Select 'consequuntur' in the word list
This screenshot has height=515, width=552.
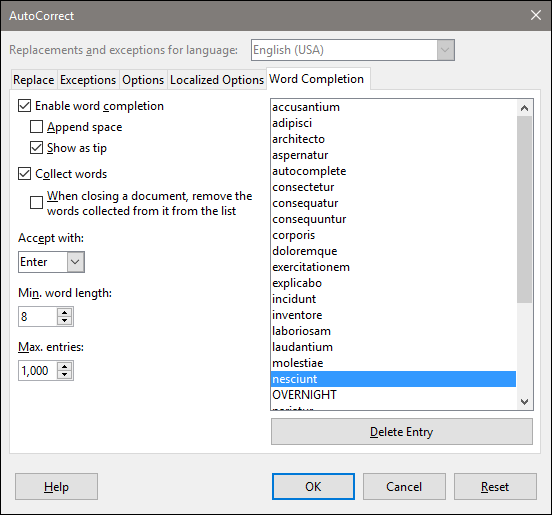(x=393, y=219)
